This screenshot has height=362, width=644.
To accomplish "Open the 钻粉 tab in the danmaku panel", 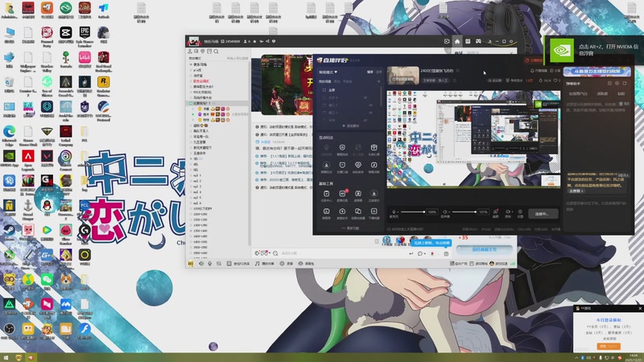I will [x=621, y=93].
